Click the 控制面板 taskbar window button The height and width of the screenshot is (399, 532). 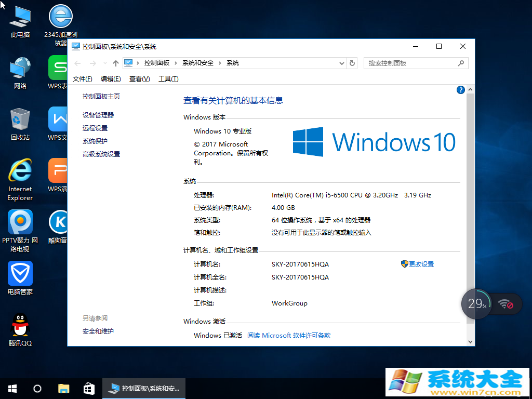[x=144, y=389]
